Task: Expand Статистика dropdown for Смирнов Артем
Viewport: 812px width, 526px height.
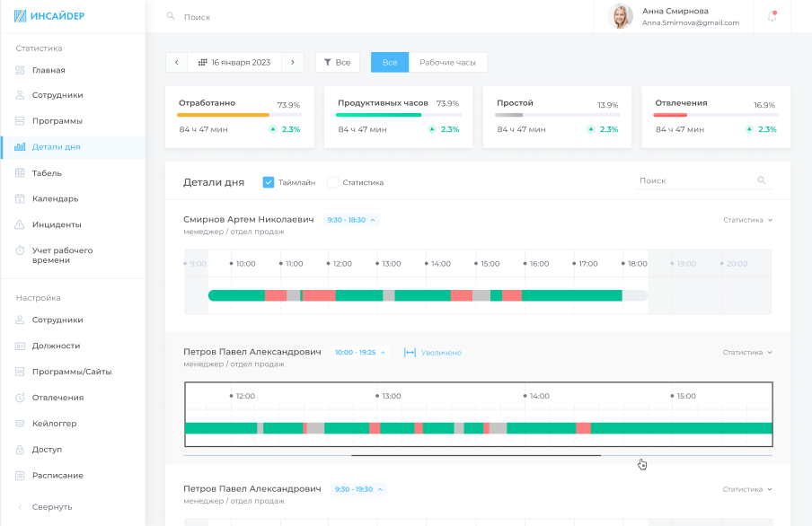Action: (747, 220)
